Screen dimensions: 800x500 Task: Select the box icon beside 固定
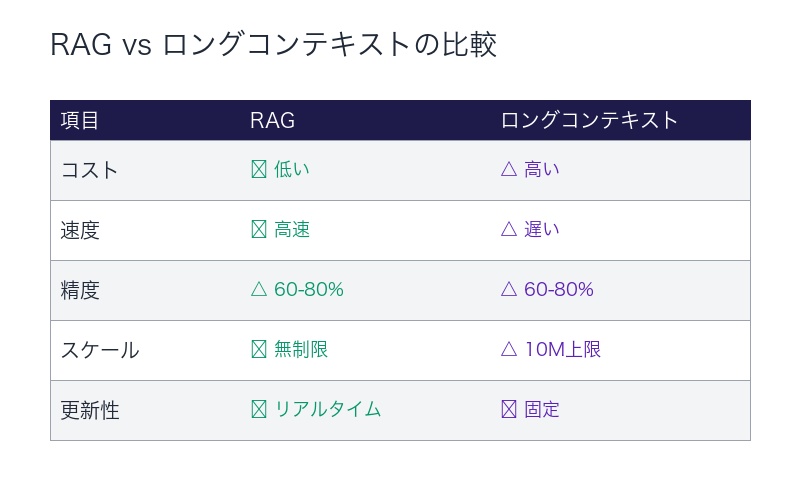pyautogui.click(x=509, y=410)
